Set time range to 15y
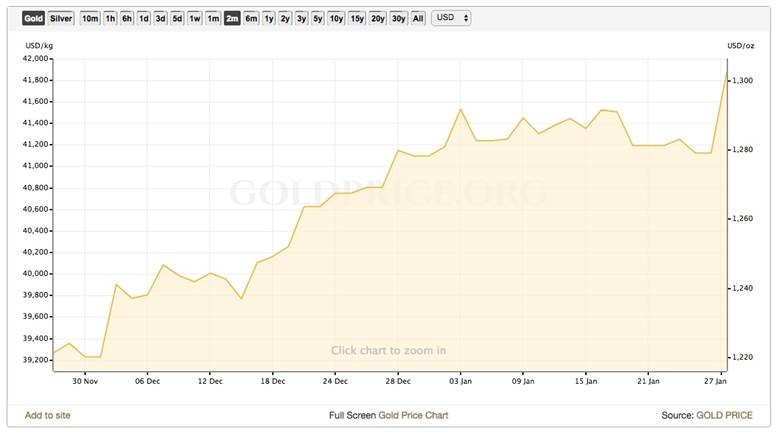The image size is (779, 434). pos(357,18)
